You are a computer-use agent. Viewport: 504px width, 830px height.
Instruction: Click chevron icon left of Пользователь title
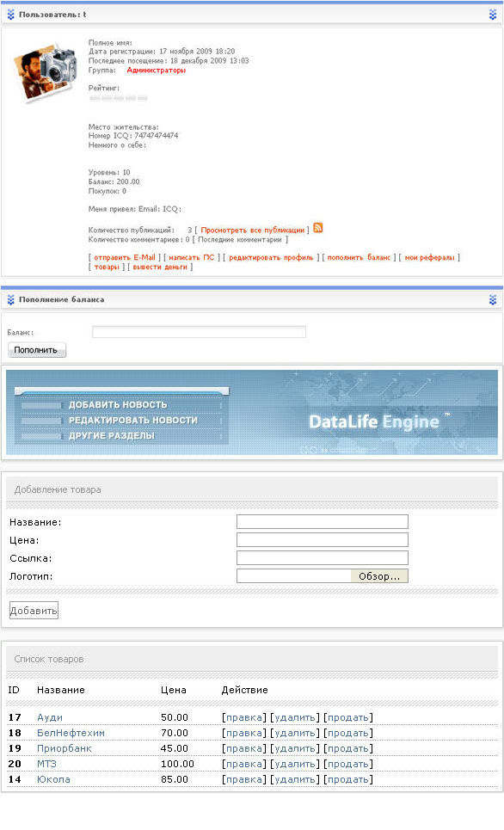[10, 15]
